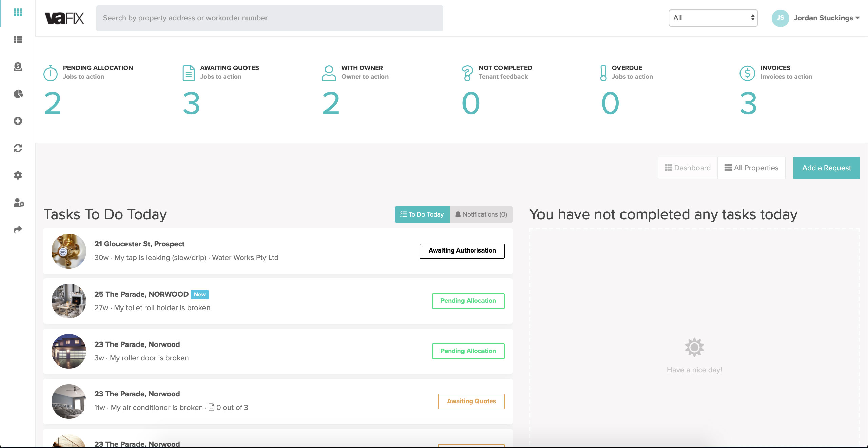
Task: Select the Dashboard view tab
Action: (688, 168)
